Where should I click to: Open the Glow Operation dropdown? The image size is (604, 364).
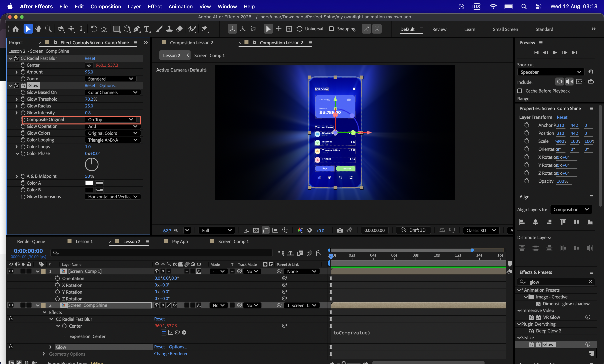click(x=112, y=126)
